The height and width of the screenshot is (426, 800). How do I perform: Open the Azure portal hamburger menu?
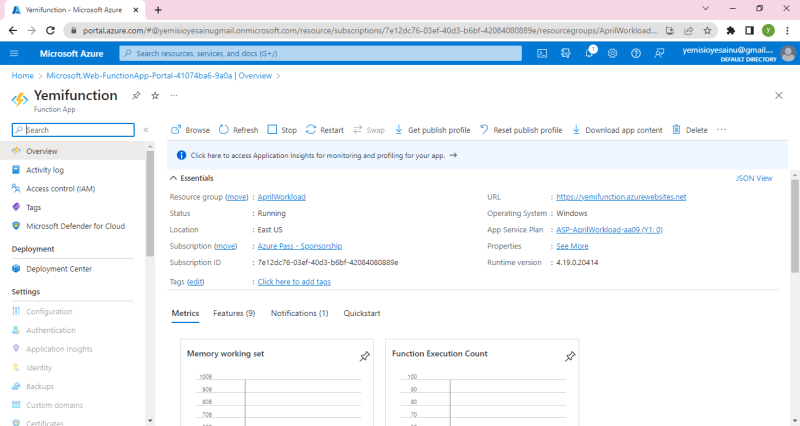click(14, 53)
